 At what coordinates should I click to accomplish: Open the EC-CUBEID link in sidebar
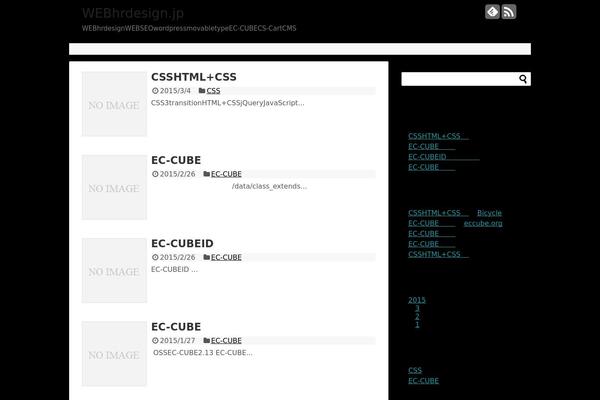click(x=443, y=157)
